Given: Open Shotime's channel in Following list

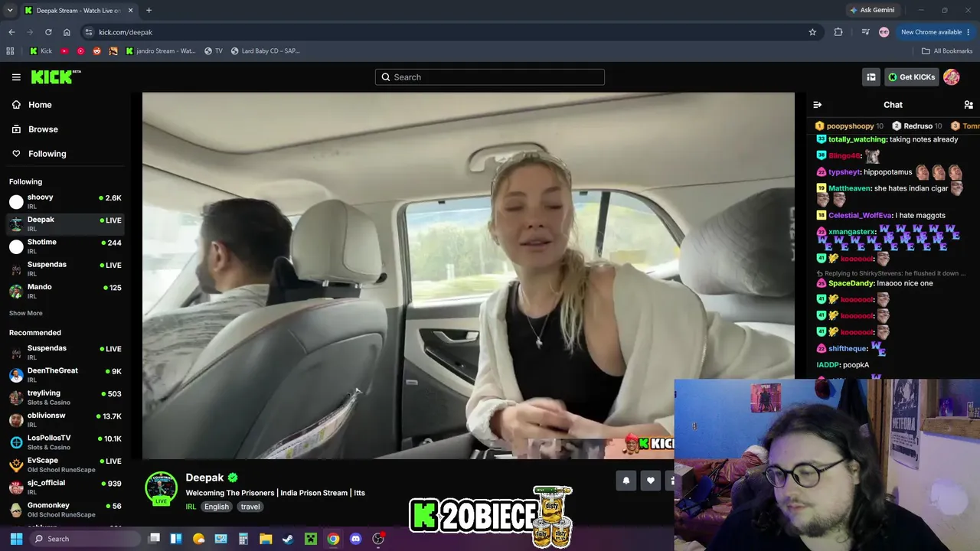Looking at the screenshot, I should (x=65, y=246).
